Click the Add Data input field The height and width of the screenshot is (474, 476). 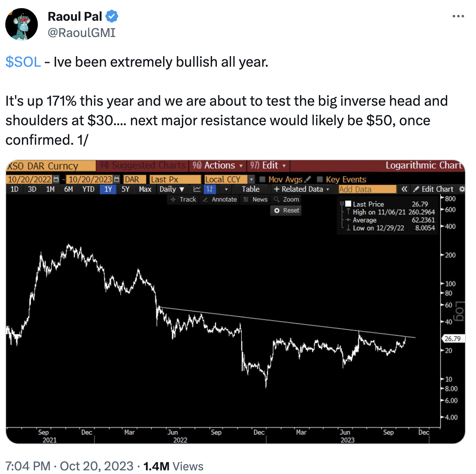(x=367, y=189)
